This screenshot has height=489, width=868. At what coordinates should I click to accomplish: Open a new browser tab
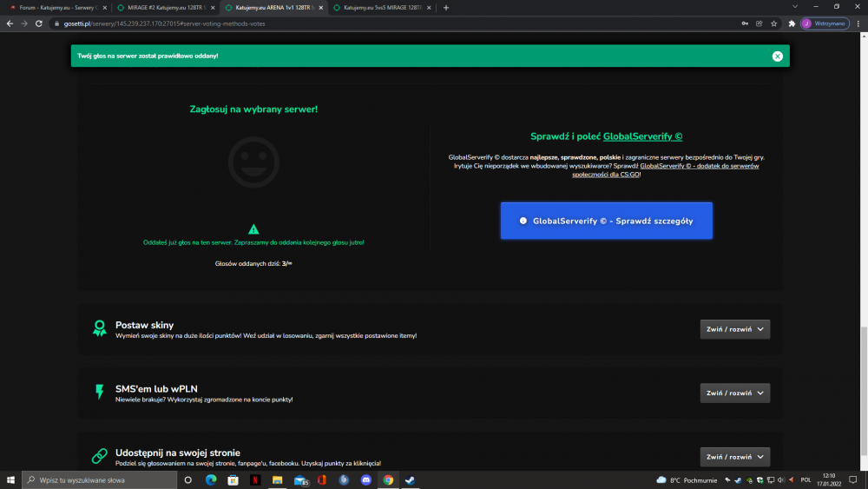[x=446, y=8]
